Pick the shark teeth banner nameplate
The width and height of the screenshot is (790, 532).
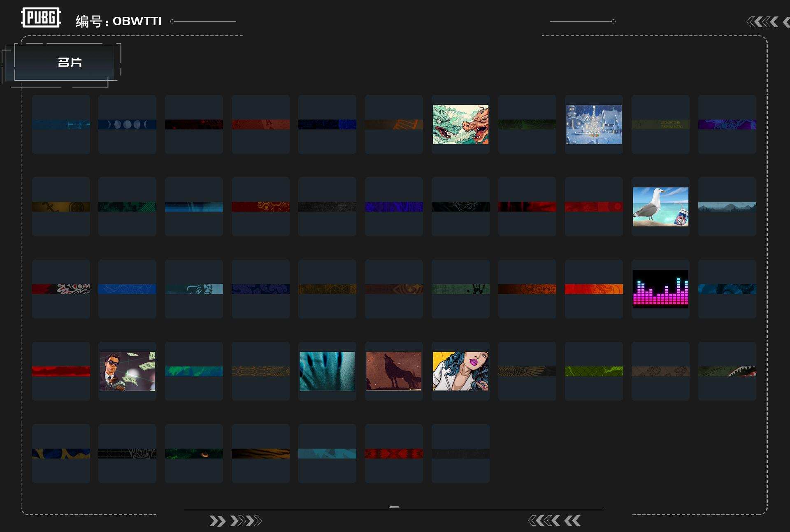727,371
